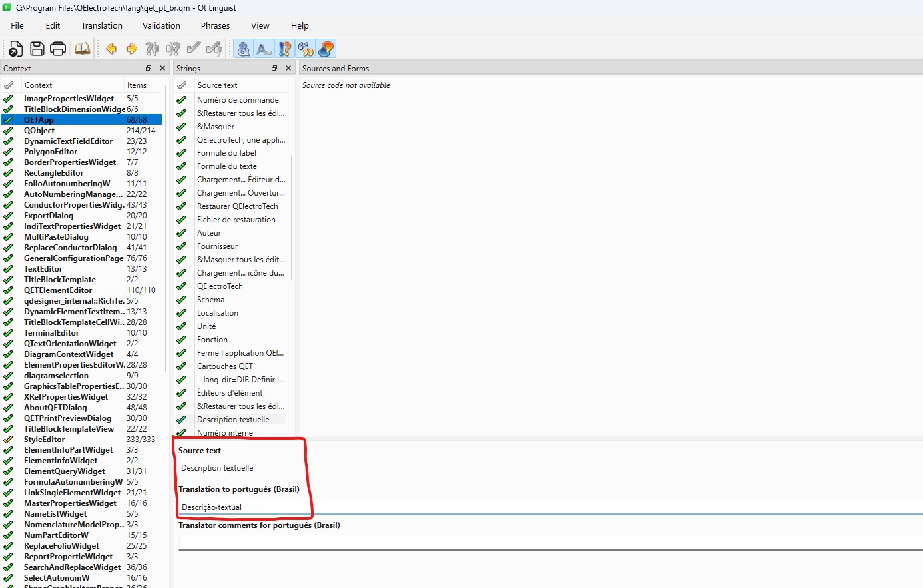The height and width of the screenshot is (588, 923).
Task: Toggle the accelerator validation ampersand button
Action: pyautogui.click(x=244, y=49)
